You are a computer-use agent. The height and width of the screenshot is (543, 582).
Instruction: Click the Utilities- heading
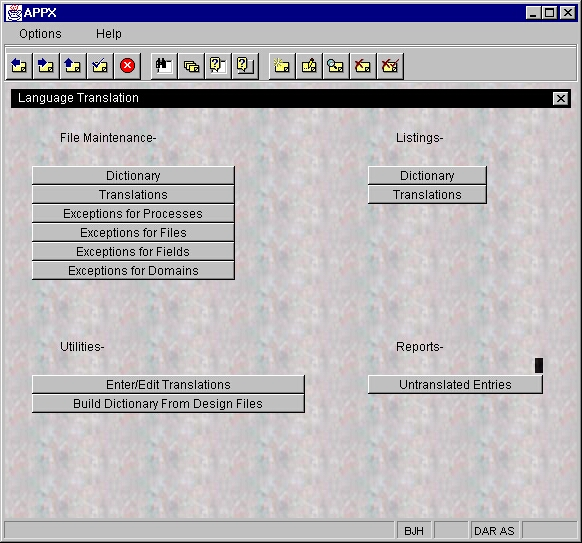tap(82, 347)
